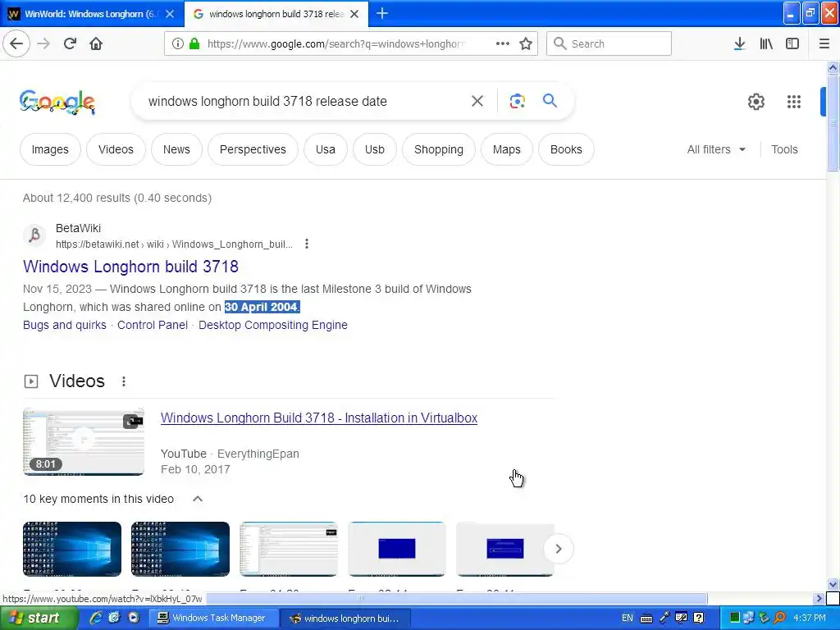Select the Firefox window taskbar button
This screenshot has width=840, height=630.
click(345, 619)
